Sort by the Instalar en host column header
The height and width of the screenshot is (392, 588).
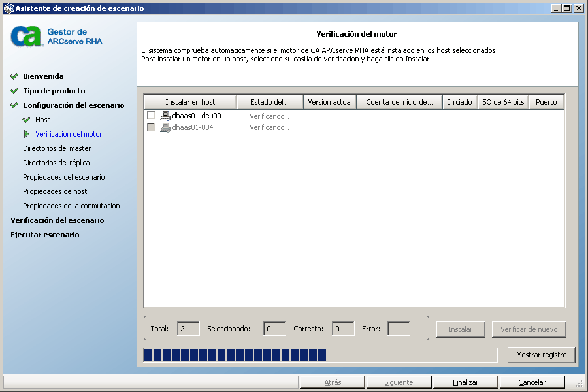point(189,101)
